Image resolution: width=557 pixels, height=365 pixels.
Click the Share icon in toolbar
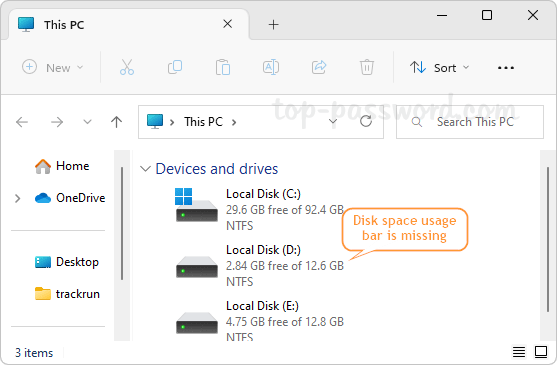319,67
